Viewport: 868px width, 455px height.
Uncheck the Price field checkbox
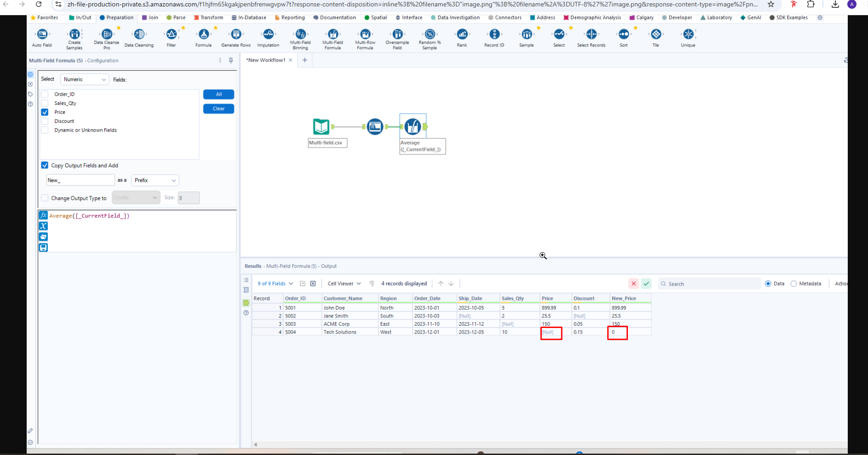tap(45, 112)
